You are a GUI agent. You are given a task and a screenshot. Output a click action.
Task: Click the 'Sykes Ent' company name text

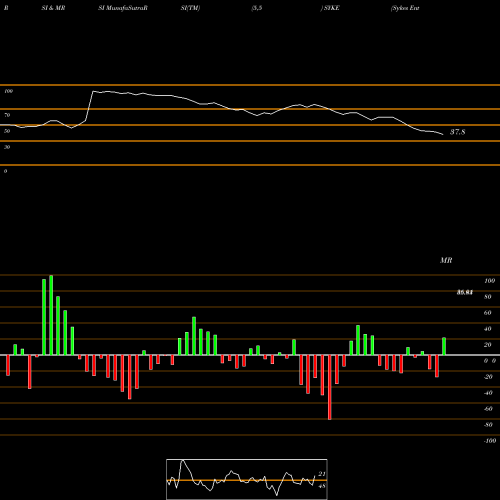click(x=405, y=8)
